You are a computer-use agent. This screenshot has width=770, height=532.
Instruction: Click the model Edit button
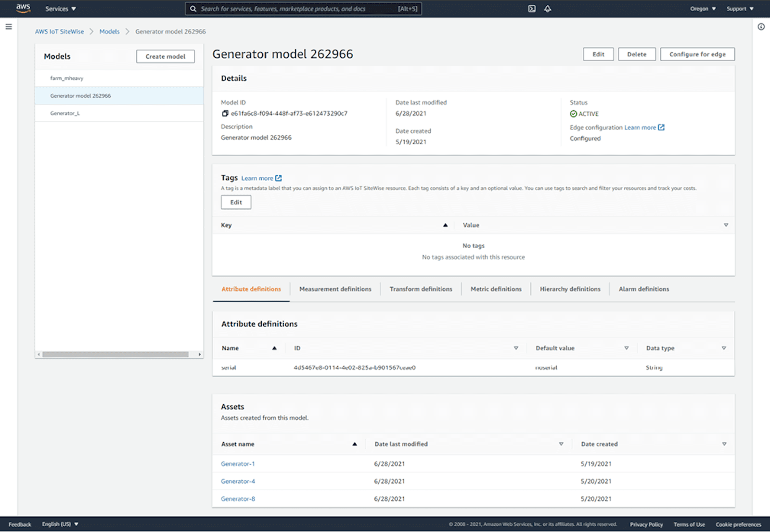598,54
